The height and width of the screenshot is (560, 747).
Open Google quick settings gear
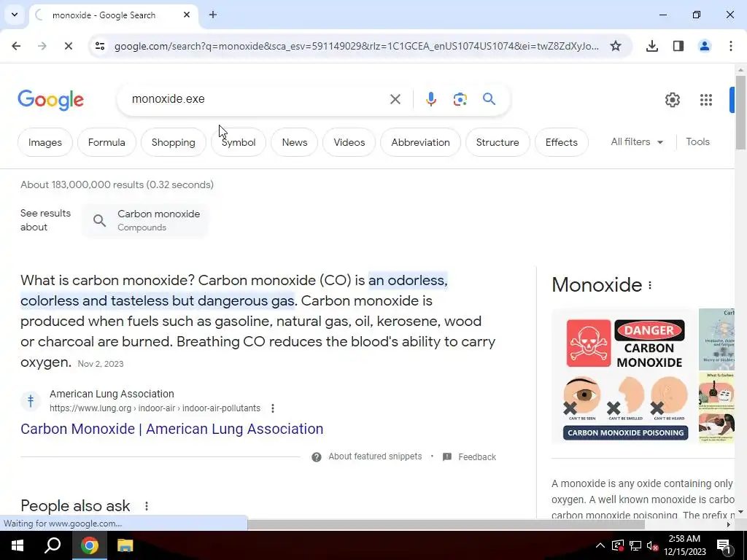coord(672,99)
